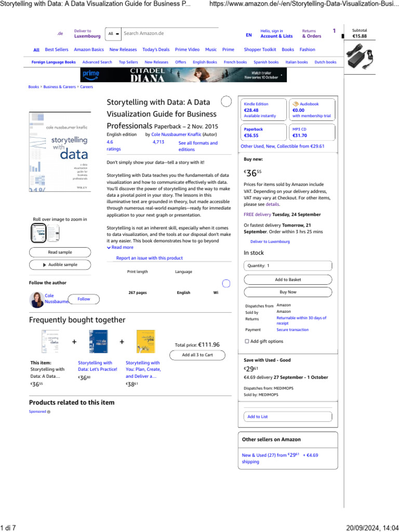This screenshot has height=532, width=399.
Task: Click the circle icon beside book title
Action: [x=226, y=101]
